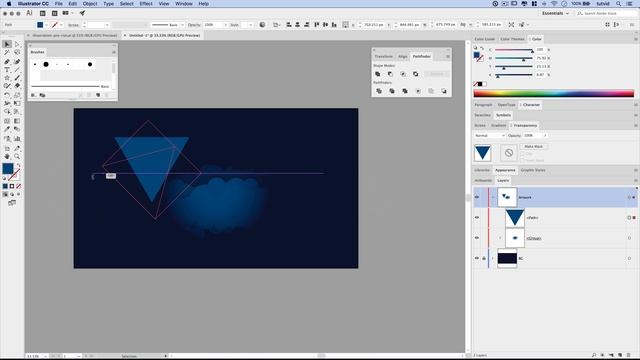The image size is (640, 360).
Task: Select the Eyedropper tool
Action: pos(7,129)
